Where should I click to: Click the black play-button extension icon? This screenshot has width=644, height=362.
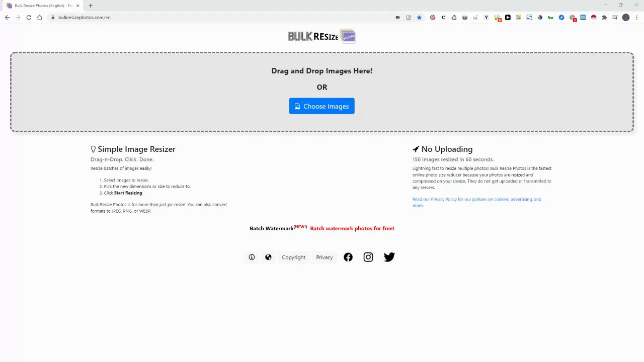[508, 17]
